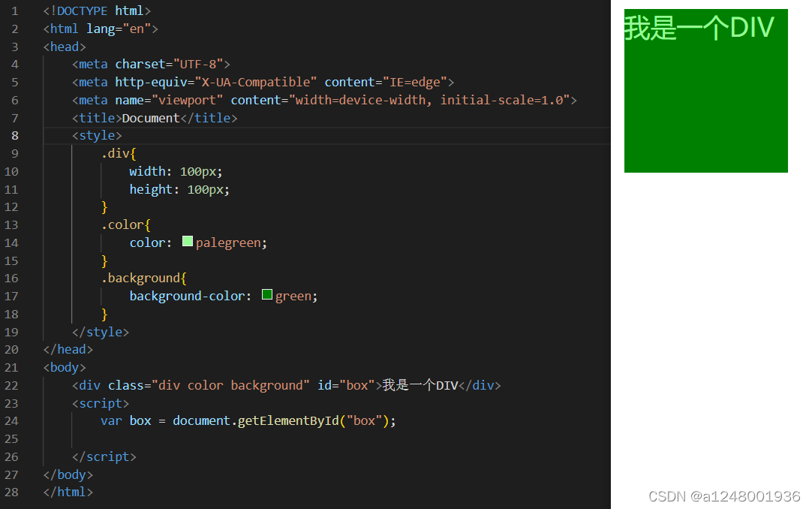Click the opening style tag on line 8
Screen dimensions: 812x509
pyautogui.click(x=97, y=135)
